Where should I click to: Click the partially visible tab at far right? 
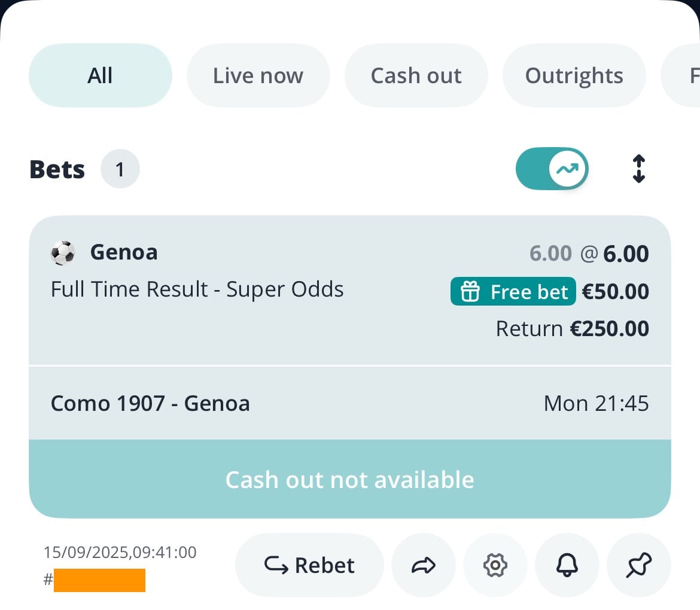(681, 75)
